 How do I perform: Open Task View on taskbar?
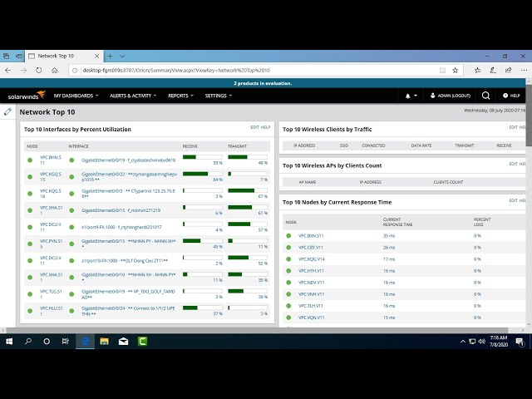(65, 342)
